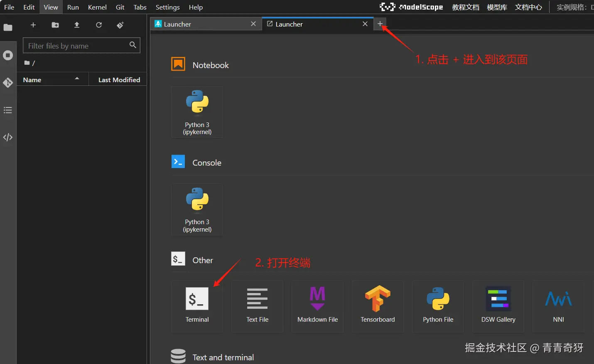The height and width of the screenshot is (364, 594).
Task: Open the Edit menu
Action: pyautogui.click(x=29, y=7)
